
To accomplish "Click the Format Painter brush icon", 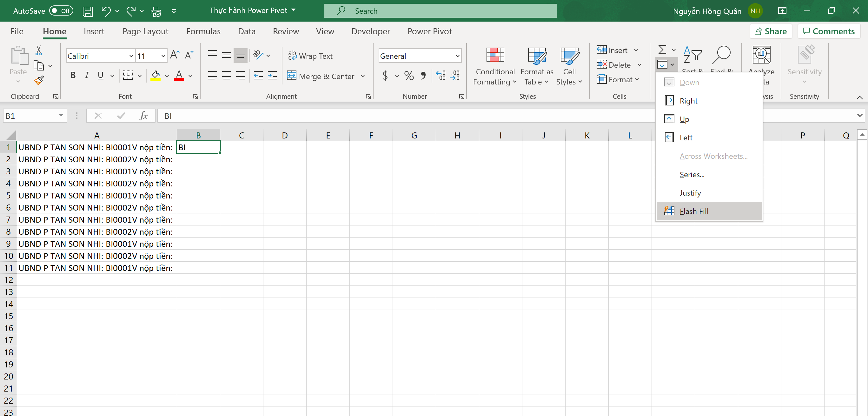I will pos(39,80).
